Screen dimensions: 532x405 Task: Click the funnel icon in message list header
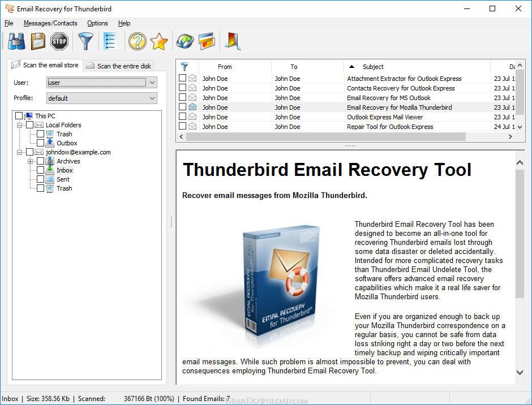[x=185, y=67]
